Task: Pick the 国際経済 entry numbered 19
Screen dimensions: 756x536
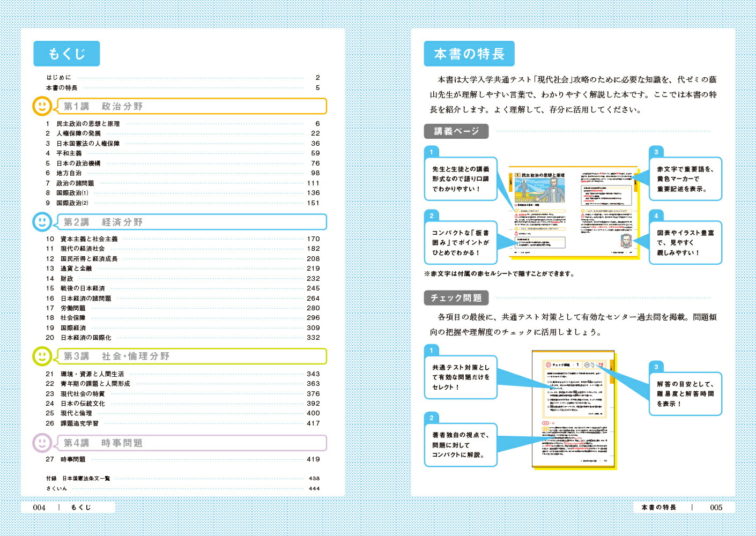Action: click(x=183, y=328)
